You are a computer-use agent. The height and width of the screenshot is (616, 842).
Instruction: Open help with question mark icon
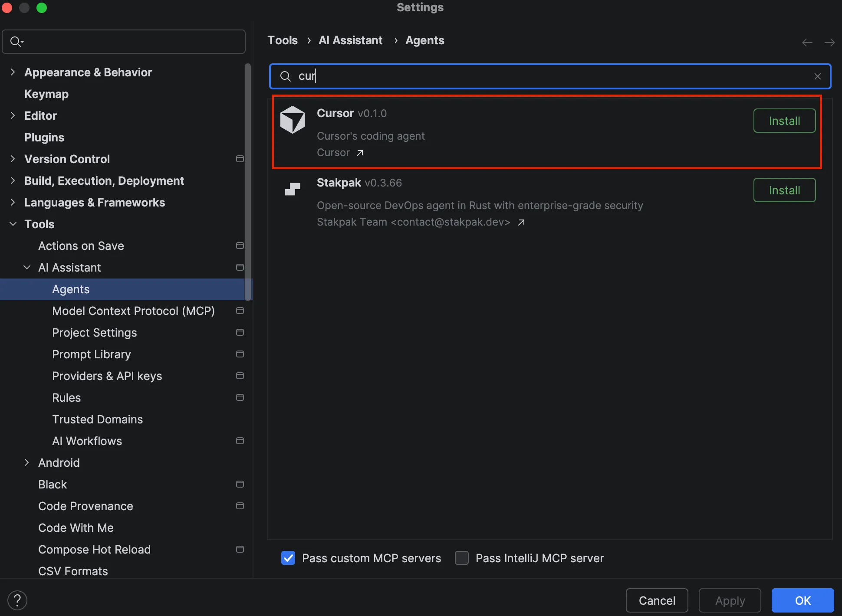pyautogui.click(x=17, y=600)
